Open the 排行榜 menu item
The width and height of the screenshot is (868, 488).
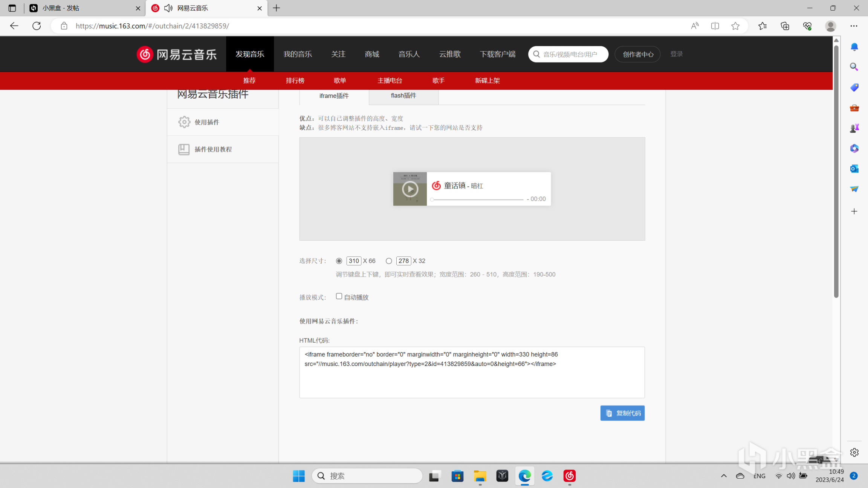295,81
